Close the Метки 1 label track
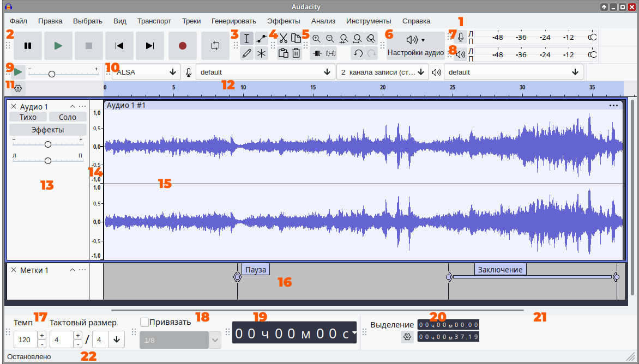Screen dimensions: 639x364 14,270
